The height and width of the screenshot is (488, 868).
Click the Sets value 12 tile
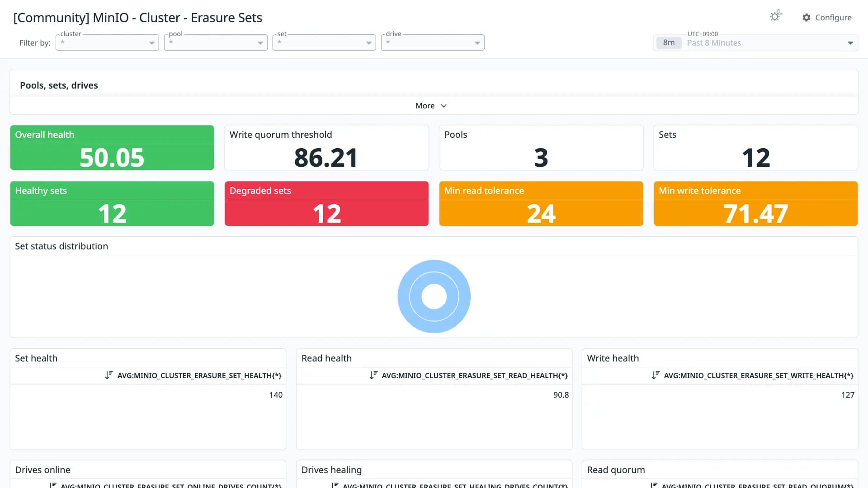coord(756,148)
